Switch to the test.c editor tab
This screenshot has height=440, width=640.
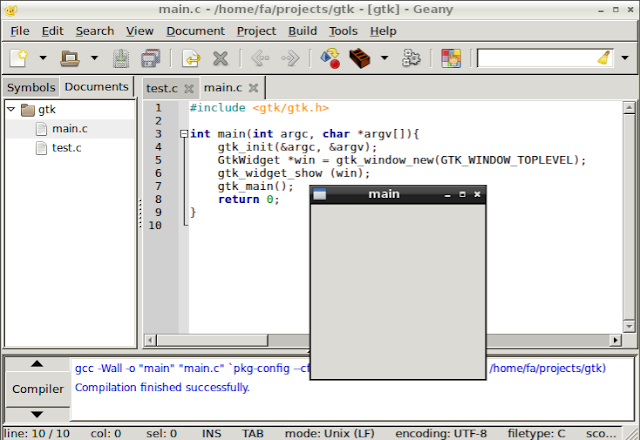tap(162, 88)
